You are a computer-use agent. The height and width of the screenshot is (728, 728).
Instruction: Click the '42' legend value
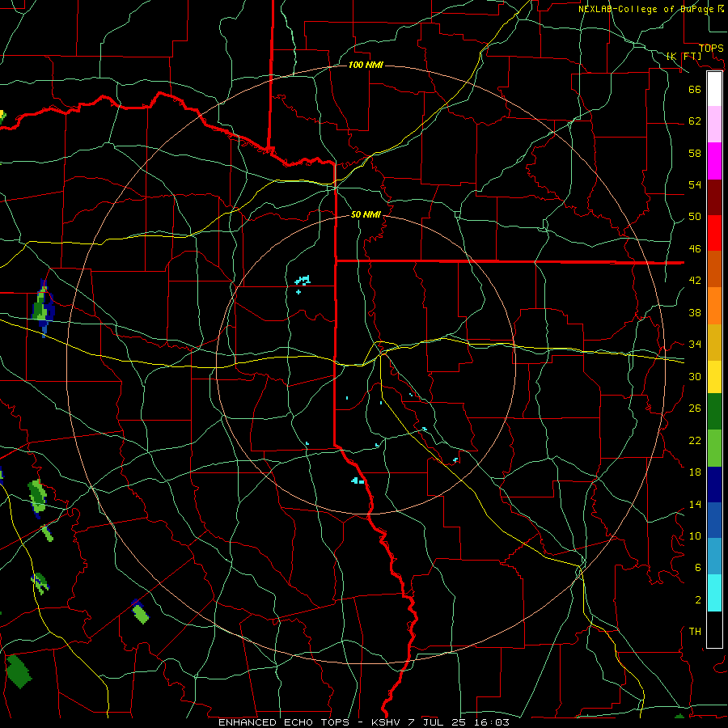(x=695, y=281)
